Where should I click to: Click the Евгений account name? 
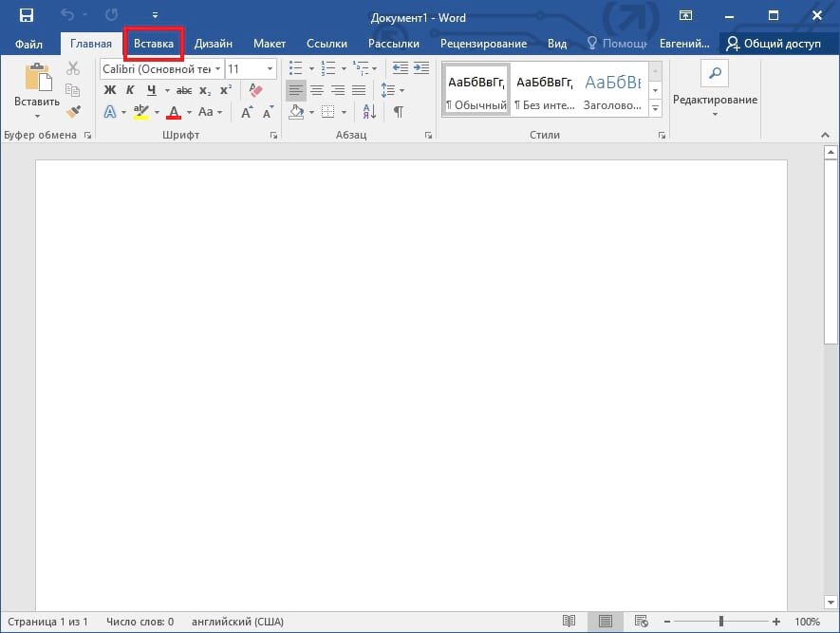(x=684, y=44)
